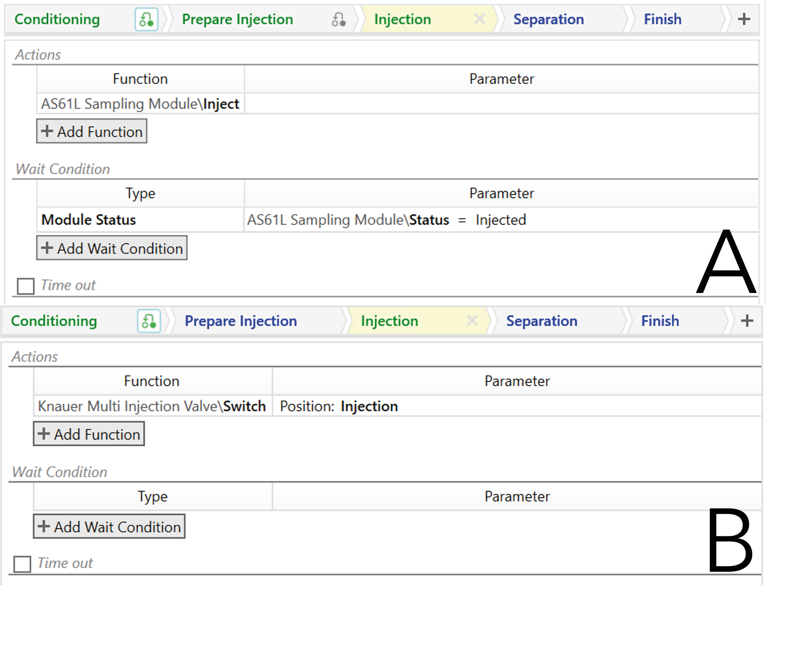Remove the Injection step in panel A
The width and height of the screenshot is (812, 648).
479,19
